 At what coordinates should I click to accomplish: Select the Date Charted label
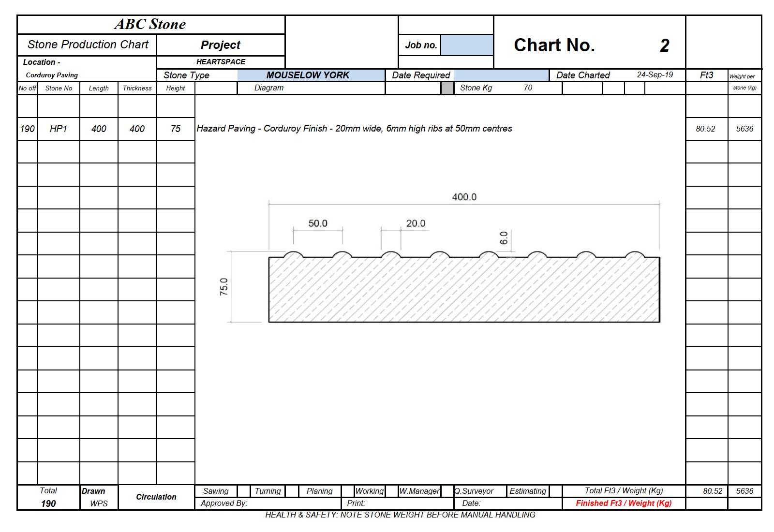[583, 75]
